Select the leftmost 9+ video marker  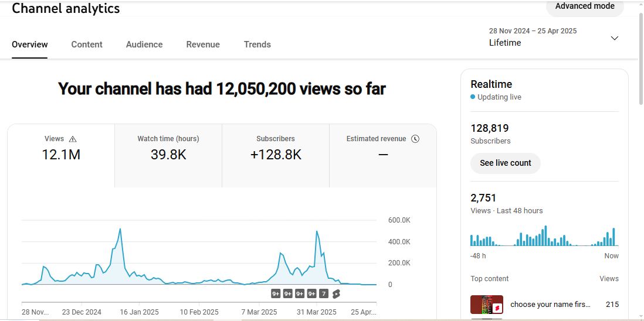276,294
